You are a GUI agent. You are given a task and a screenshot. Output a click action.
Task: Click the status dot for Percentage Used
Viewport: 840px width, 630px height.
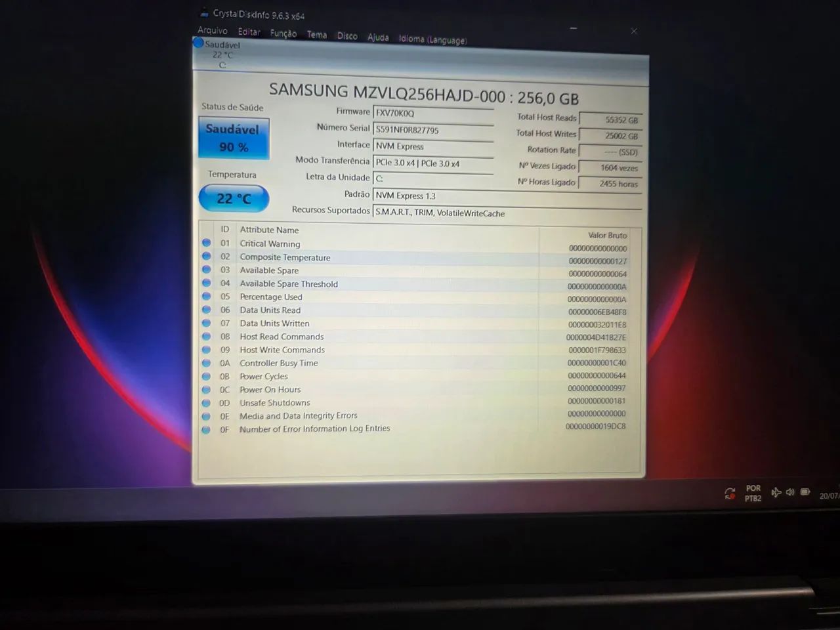[207, 296]
